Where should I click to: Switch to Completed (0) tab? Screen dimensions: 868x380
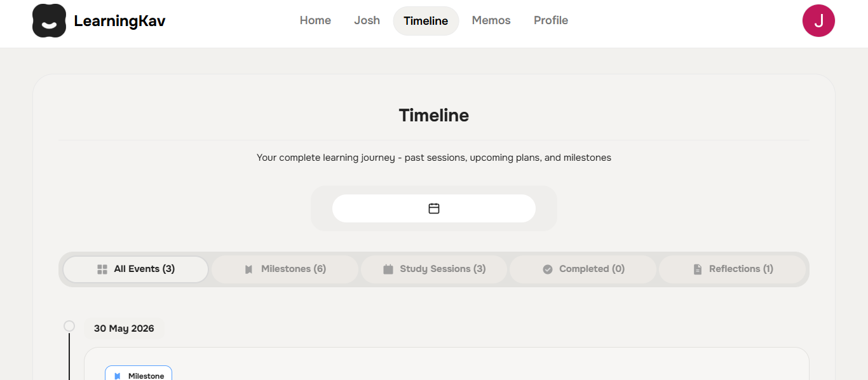coord(583,269)
